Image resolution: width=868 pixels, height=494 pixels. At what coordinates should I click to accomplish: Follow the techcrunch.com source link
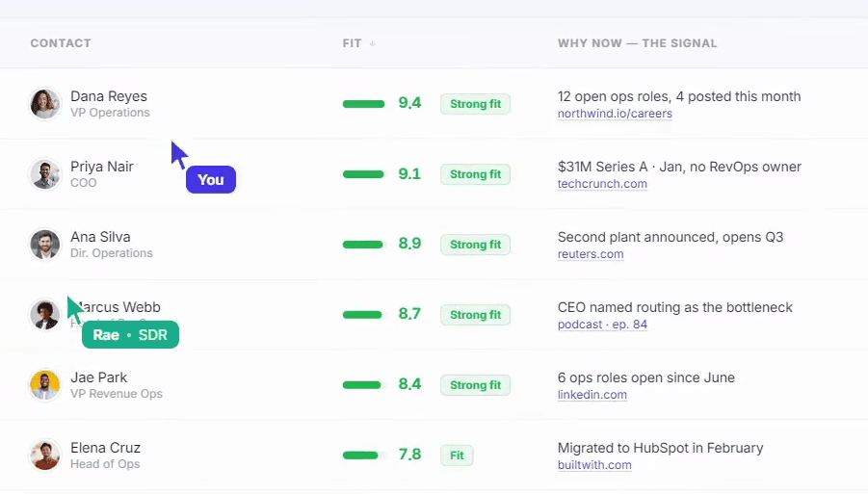coord(602,184)
